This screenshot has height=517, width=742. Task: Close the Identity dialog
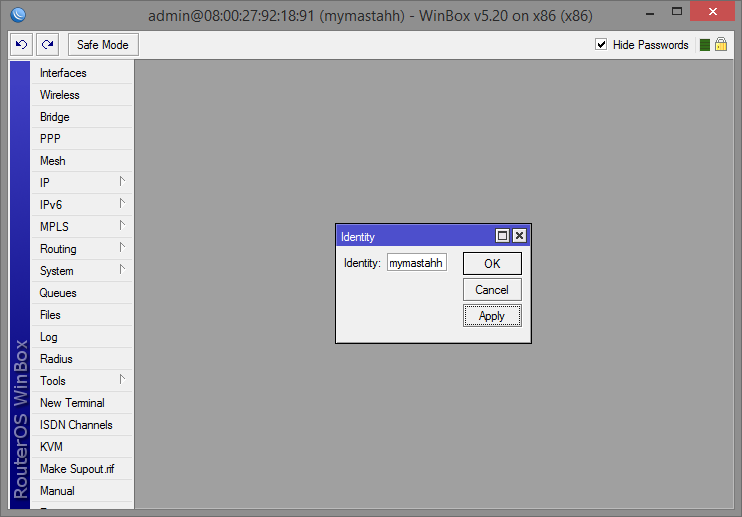coord(519,236)
